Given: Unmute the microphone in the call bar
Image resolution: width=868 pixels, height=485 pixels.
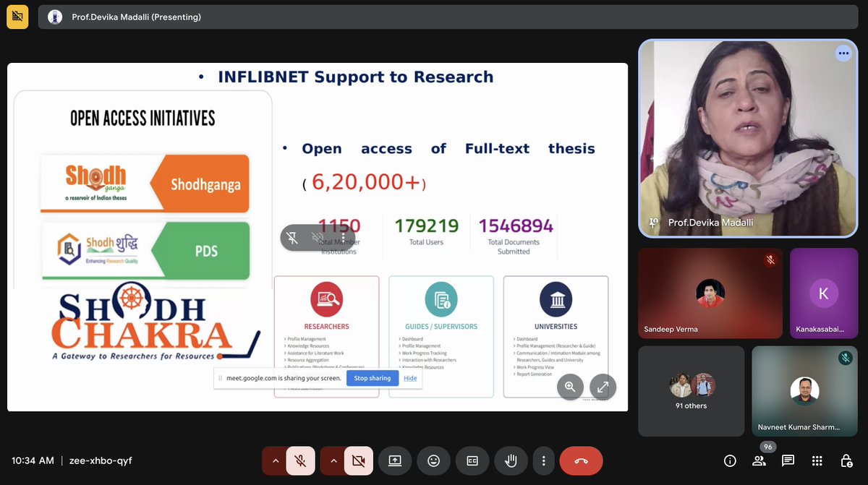Looking at the screenshot, I should tap(300, 460).
